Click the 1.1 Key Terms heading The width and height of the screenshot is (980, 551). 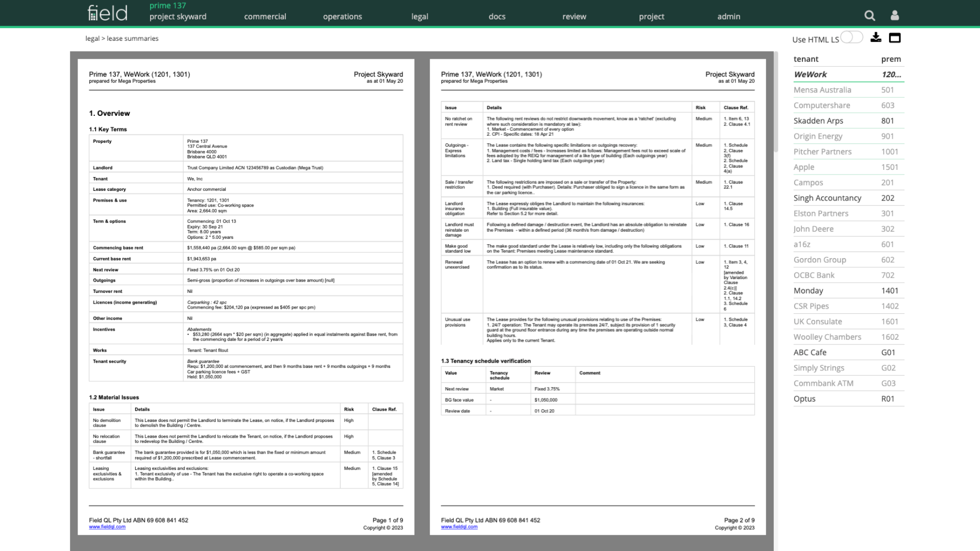click(108, 130)
